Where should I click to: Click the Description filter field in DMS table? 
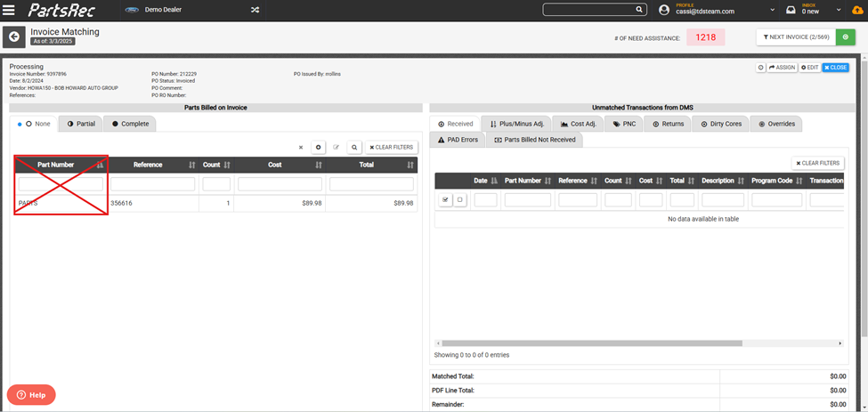[722, 200]
